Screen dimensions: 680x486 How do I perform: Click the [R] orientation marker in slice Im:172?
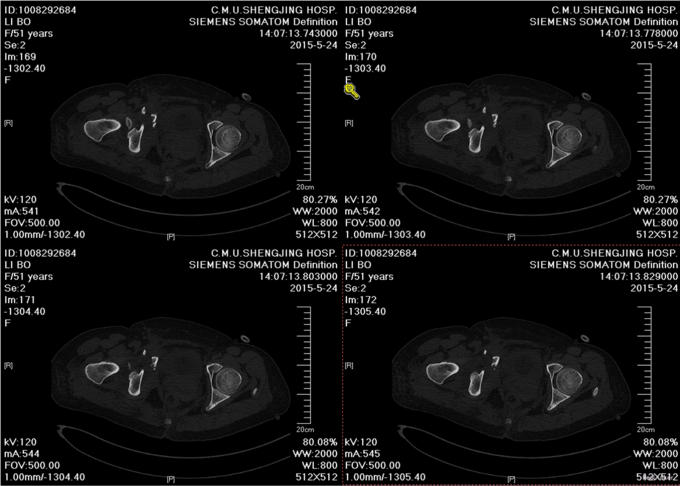349,365
